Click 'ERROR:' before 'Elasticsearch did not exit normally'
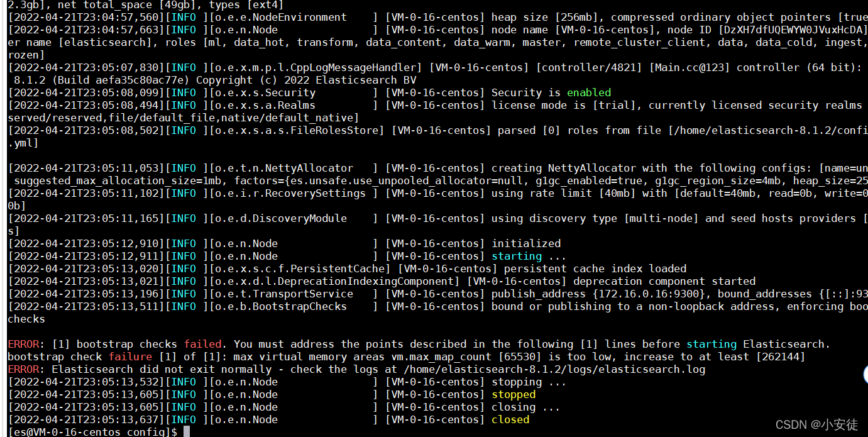The image size is (868, 437). click(26, 369)
